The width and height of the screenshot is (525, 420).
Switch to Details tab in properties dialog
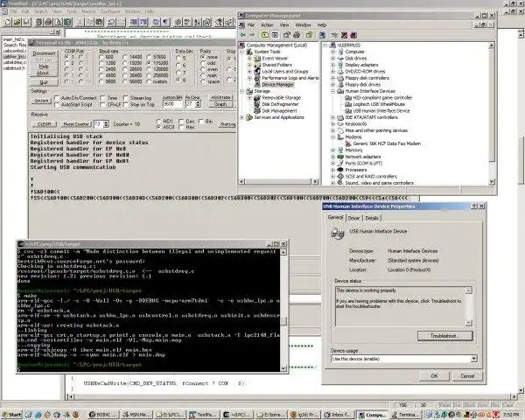coord(372,218)
